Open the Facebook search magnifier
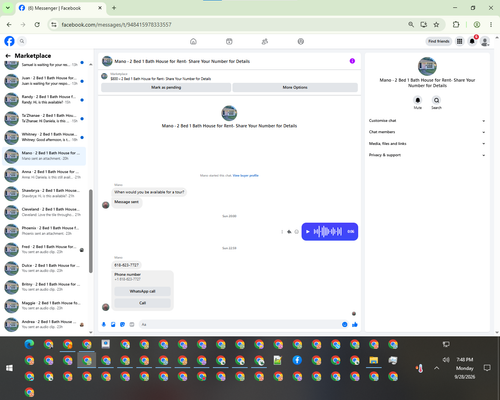Viewport: 500px width, 400px height. coord(22,41)
